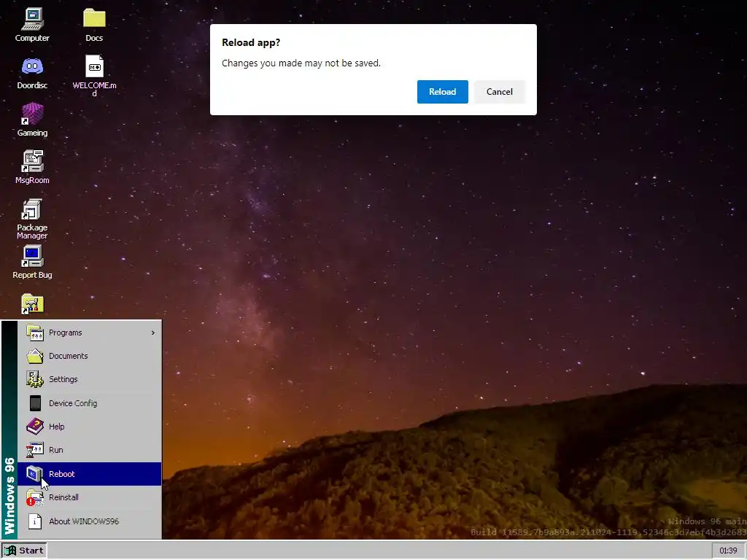Open the MsgRoom desktop icon

[x=32, y=161]
